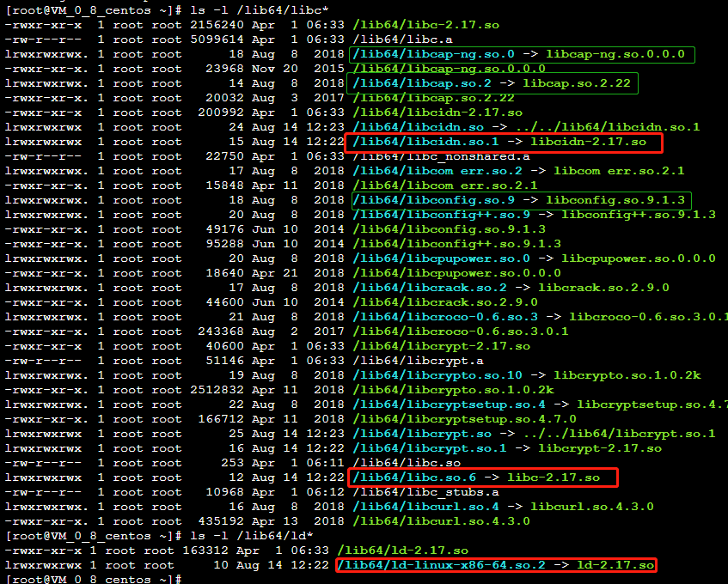Click timestamp 06:11 of libc.so row

click(325, 463)
